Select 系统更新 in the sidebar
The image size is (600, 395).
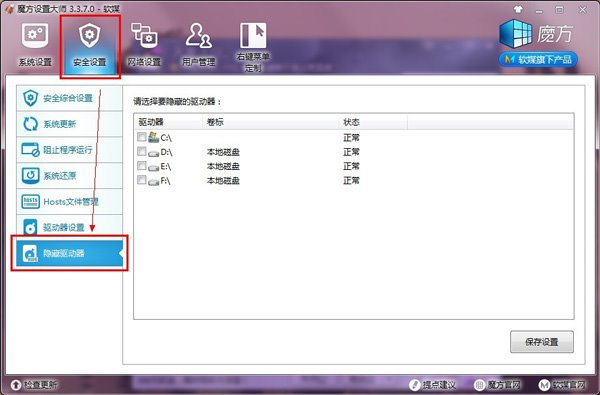69,124
